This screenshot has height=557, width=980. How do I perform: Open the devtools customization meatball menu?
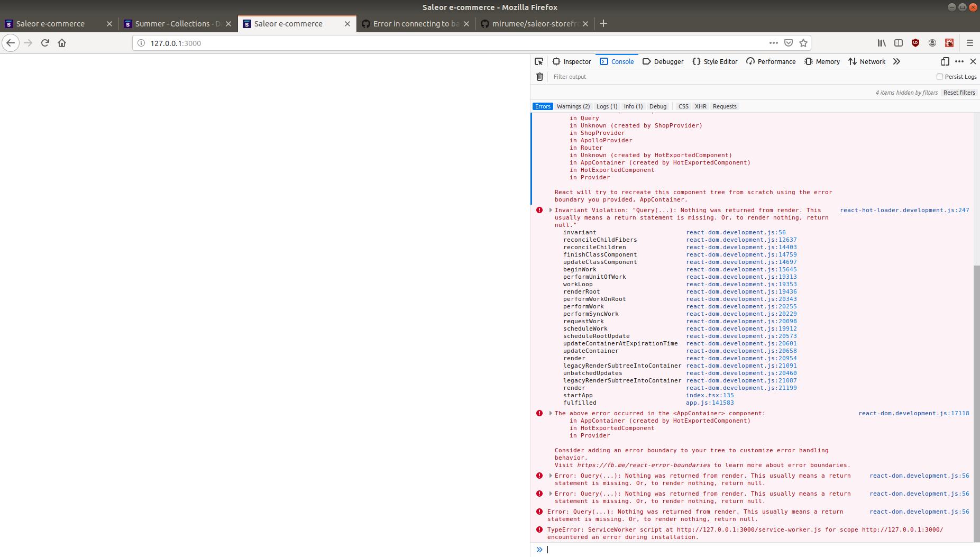point(959,61)
